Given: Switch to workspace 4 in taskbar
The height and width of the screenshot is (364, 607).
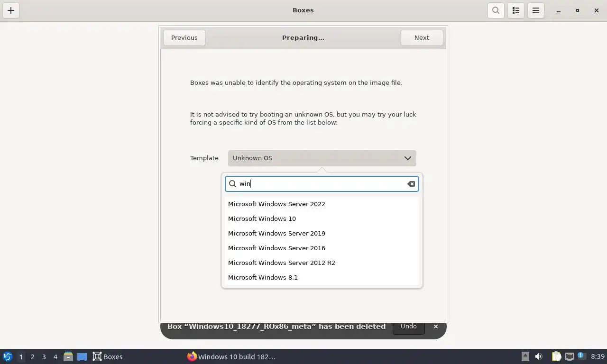Looking at the screenshot, I should pyautogui.click(x=55, y=357).
